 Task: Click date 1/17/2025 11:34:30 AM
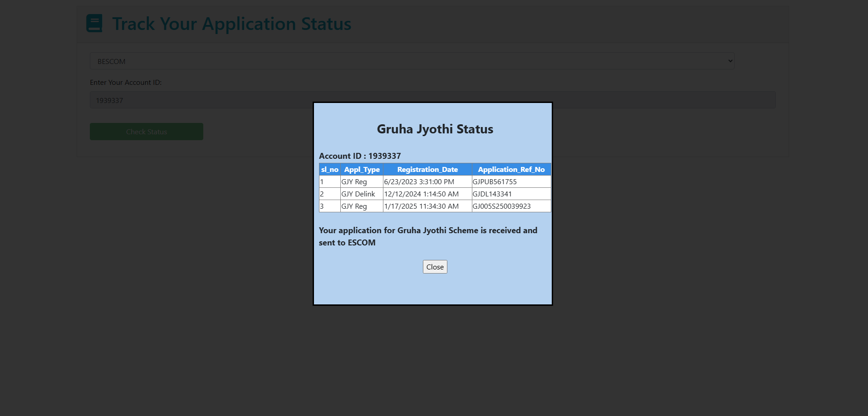coord(422,206)
